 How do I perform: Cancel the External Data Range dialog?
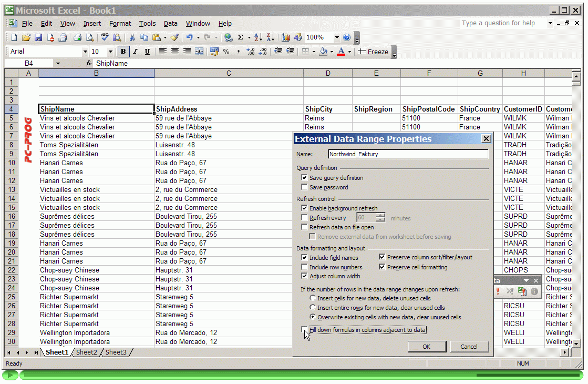click(x=469, y=347)
